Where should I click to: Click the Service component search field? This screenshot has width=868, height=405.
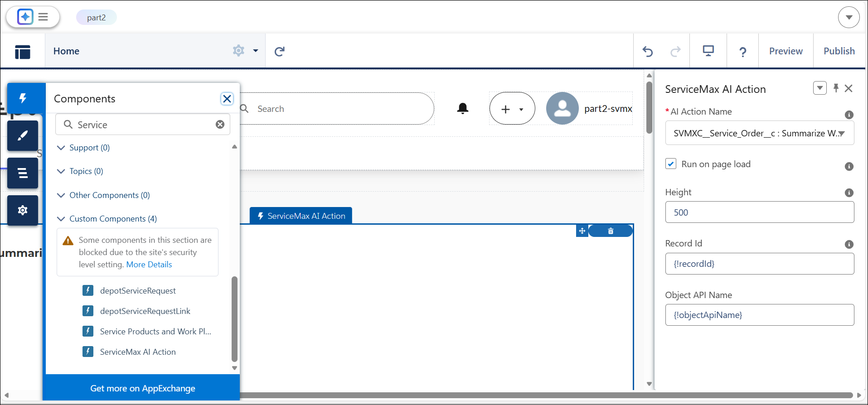pyautogui.click(x=143, y=125)
